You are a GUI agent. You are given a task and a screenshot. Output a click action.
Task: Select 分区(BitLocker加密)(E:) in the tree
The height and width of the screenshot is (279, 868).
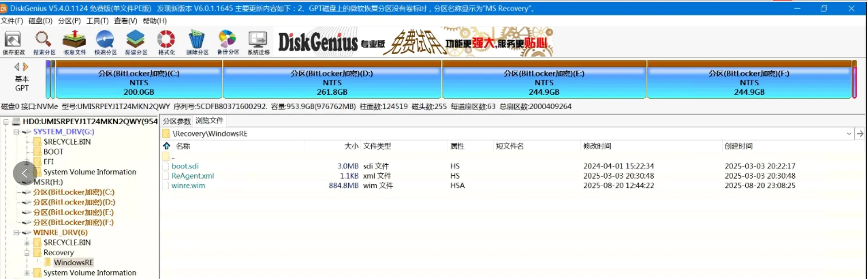point(73,212)
